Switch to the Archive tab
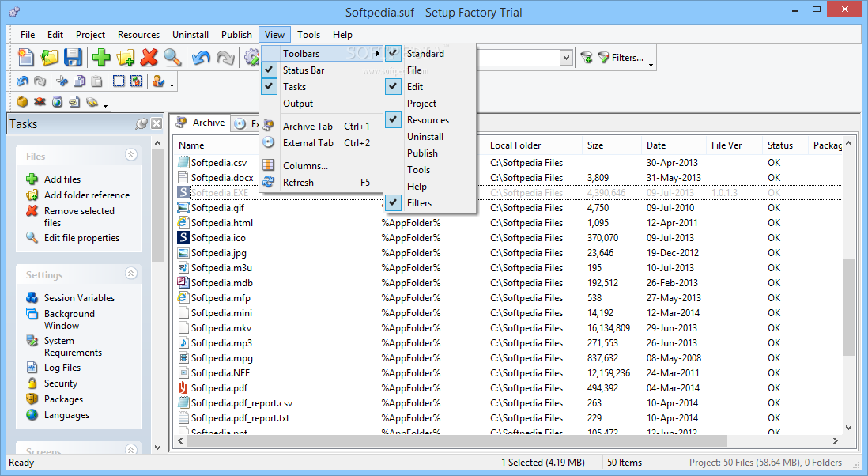Screen dimensions: 868x476 pos(200,123)
